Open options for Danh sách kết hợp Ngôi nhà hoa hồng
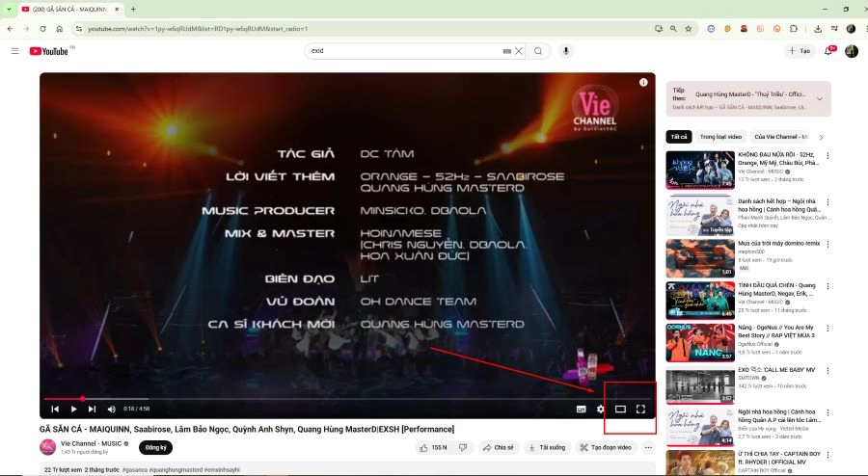 point(827,202)
